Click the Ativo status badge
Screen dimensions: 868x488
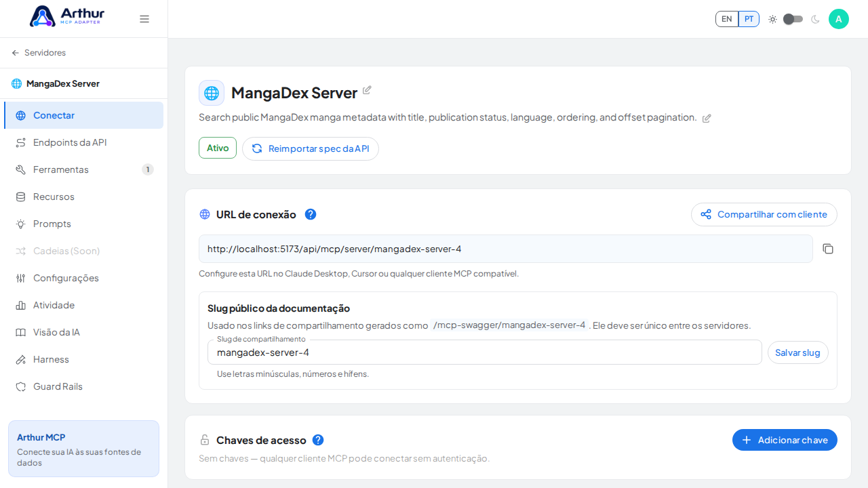coord(218,148)
